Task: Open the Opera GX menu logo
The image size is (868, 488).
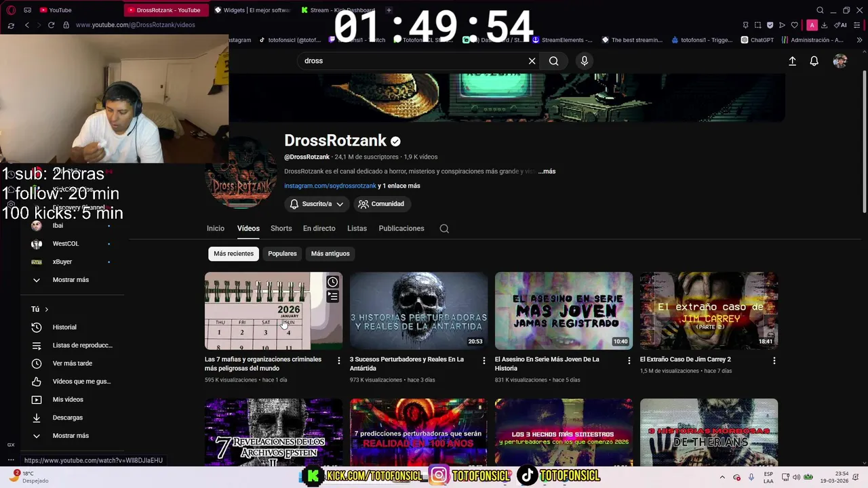Action: pyautogui.click(x=11, y=10)
